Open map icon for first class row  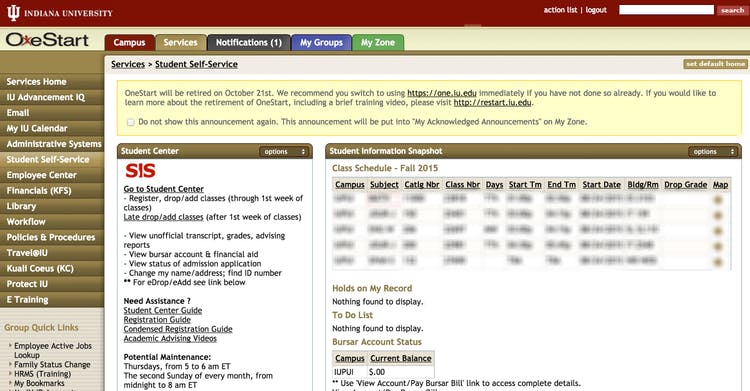point(717,200)
